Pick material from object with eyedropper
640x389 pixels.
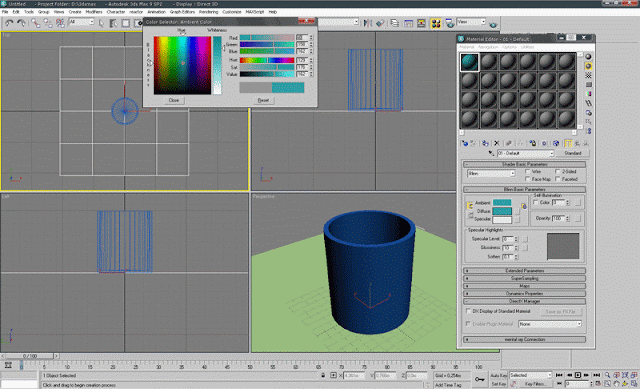pos(491,153)
